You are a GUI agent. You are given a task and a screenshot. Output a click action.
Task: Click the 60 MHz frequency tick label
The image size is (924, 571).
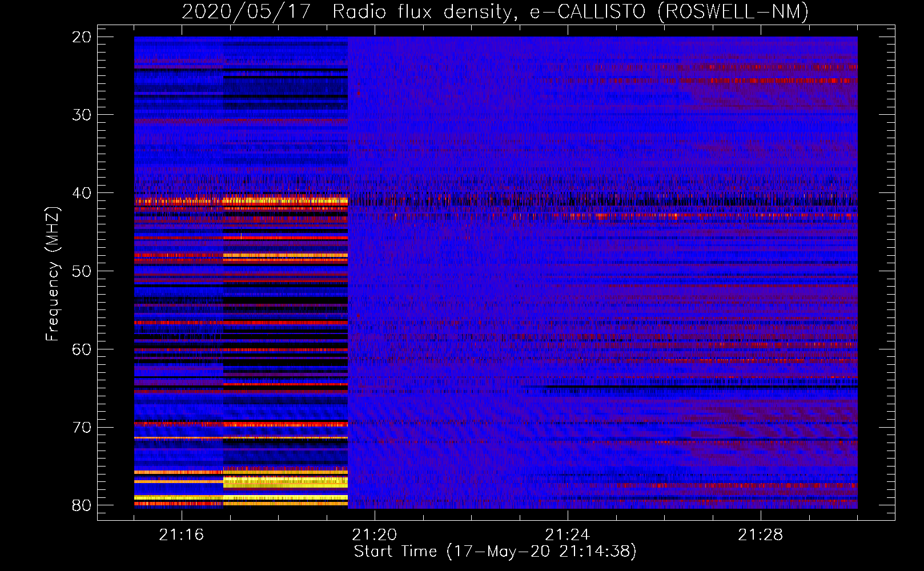[x=82, y=349]
